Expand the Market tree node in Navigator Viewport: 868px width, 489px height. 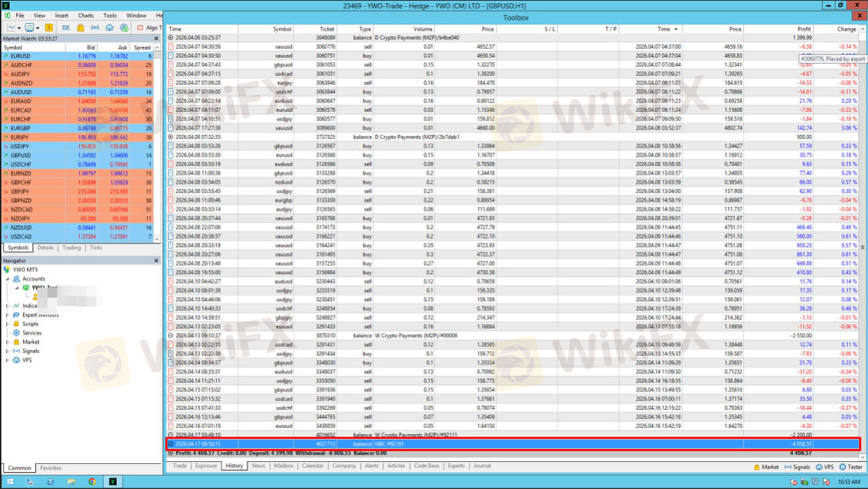pos(7,342)
